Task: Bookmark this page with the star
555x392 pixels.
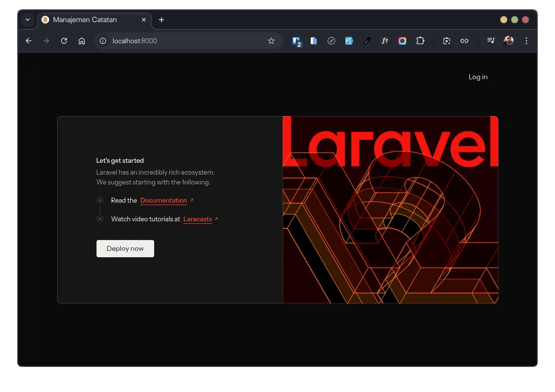Action: (x=271, y=41)
